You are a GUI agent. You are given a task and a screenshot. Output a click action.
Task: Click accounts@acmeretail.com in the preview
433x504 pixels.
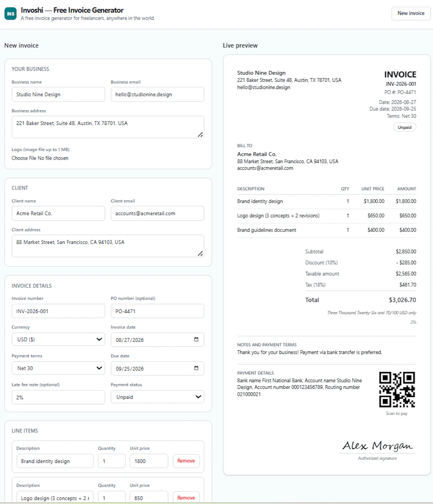265,168
